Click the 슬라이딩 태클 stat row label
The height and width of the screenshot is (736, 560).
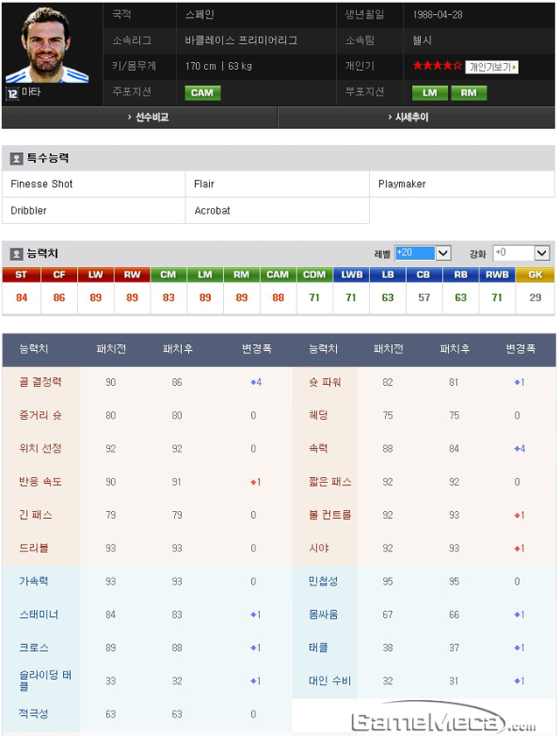point(45,681)
